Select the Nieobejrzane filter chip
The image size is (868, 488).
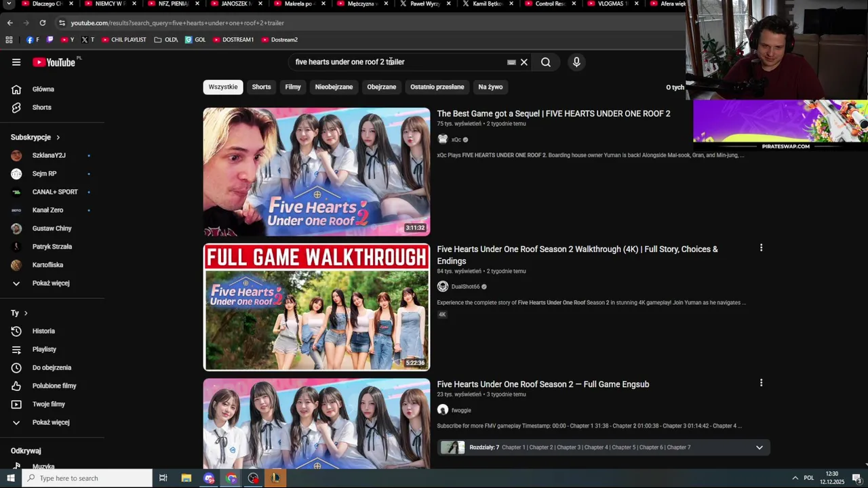pos(334,87)
